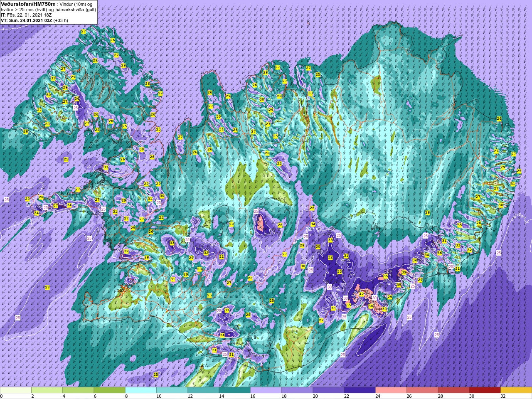Click the olive green 6–8 m/s legend swatch

coord(109,390)
